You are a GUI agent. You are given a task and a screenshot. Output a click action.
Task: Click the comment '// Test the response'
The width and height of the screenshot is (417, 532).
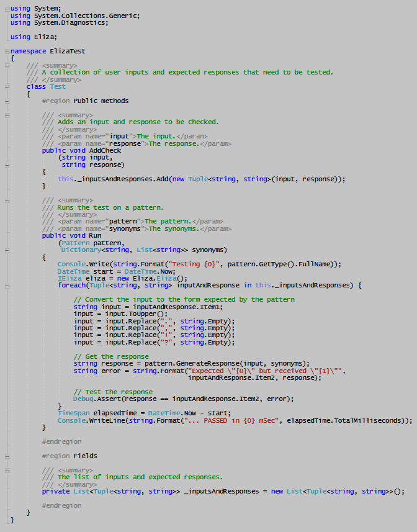pos(113,392)
